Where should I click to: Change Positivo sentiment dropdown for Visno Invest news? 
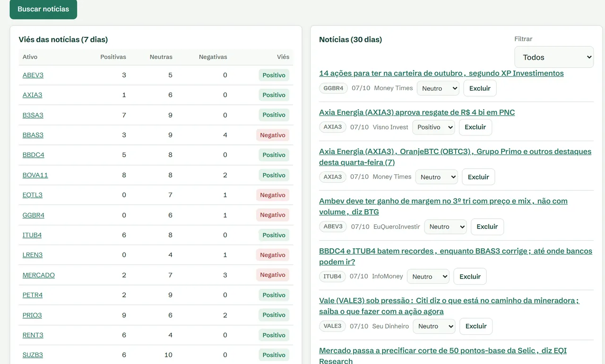433,127
